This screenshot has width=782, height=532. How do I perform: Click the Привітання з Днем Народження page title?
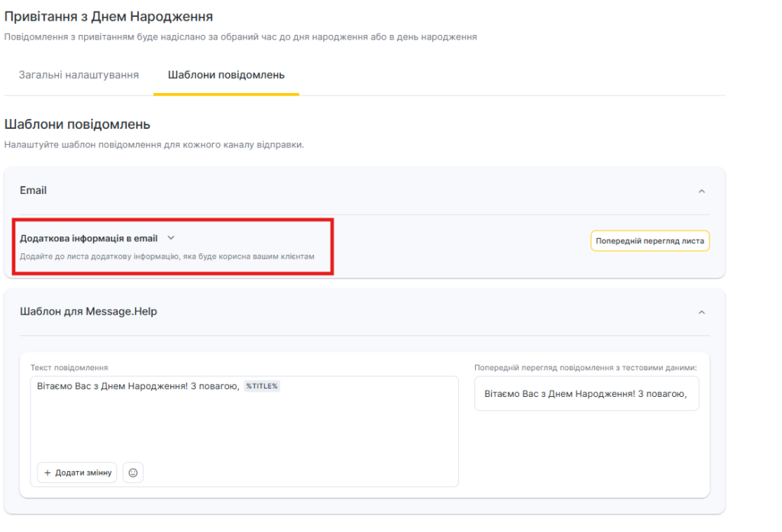pyautogui.click(x=108, y=16)
